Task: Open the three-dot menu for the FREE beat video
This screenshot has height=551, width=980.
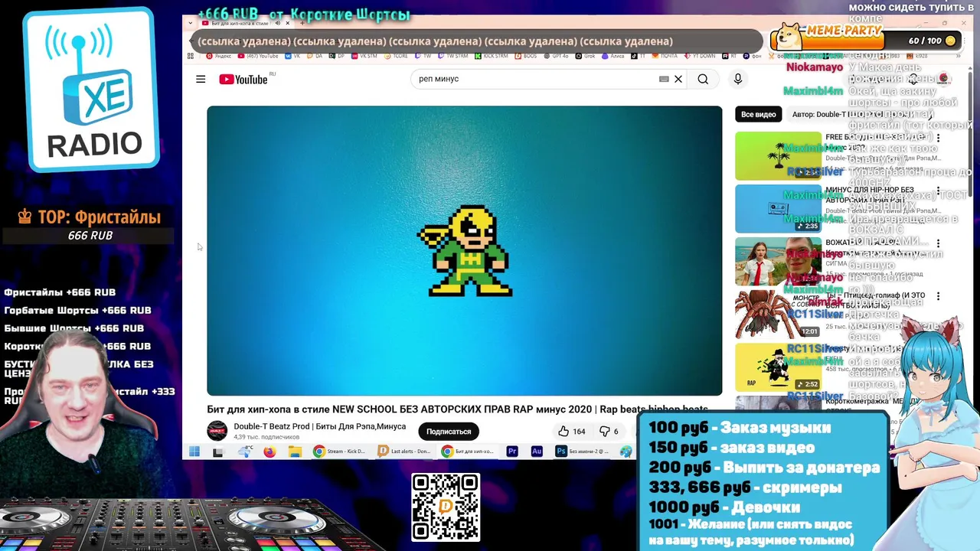Action: tap(938, 139)
